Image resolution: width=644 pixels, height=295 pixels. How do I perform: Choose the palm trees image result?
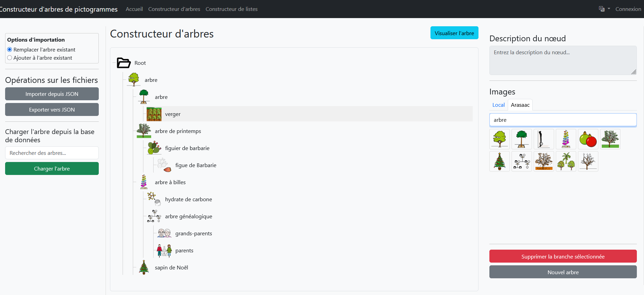566,161
